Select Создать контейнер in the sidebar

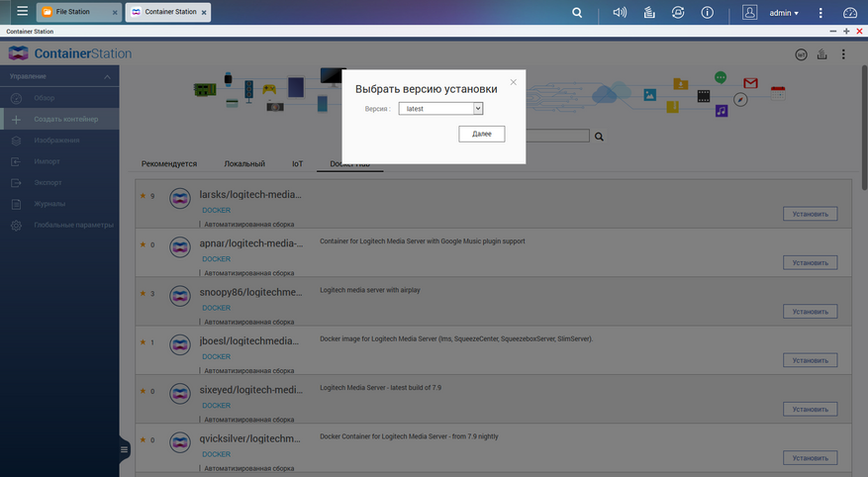(x=59, y=119)
